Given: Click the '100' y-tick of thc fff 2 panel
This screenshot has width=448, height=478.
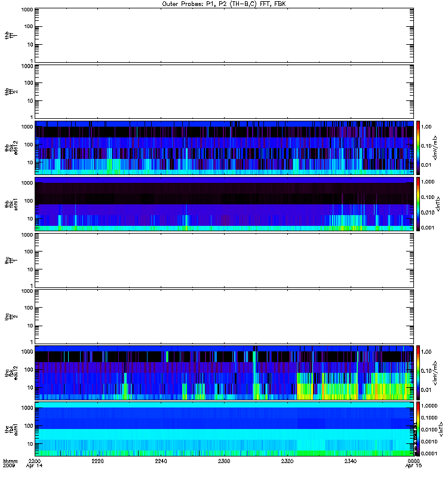Looking at the screenshot, I should click(29, 308).
